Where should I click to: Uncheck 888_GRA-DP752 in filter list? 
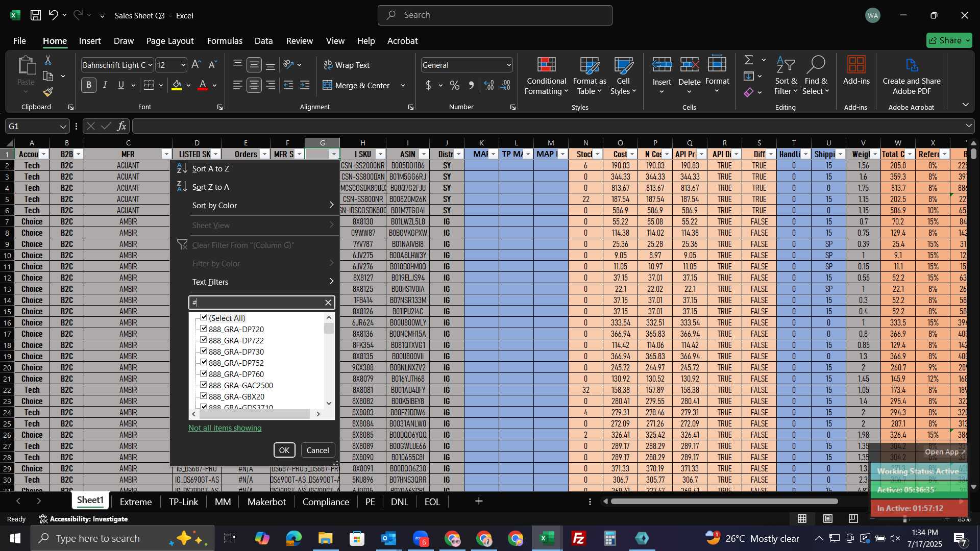(204, 362)
